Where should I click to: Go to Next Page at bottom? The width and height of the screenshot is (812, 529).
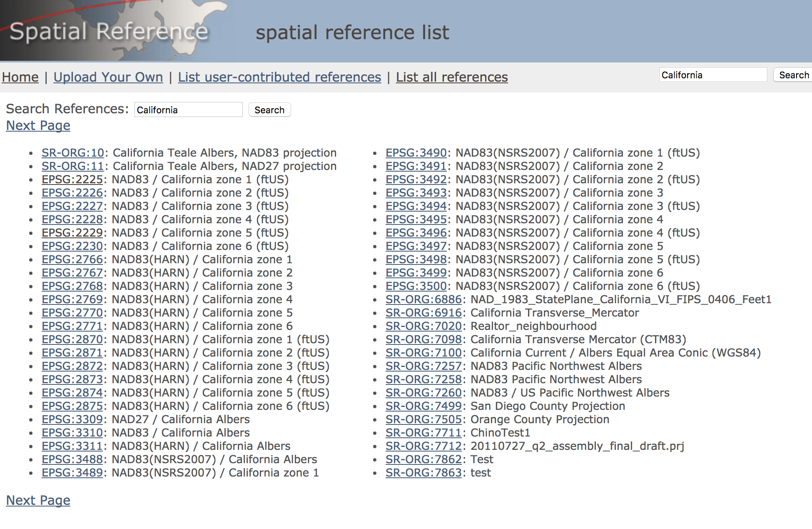(38, 500)
